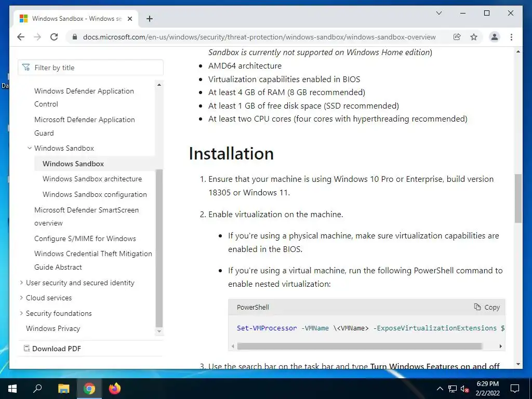Bookmark this page with the star icon

click(474, 37)
